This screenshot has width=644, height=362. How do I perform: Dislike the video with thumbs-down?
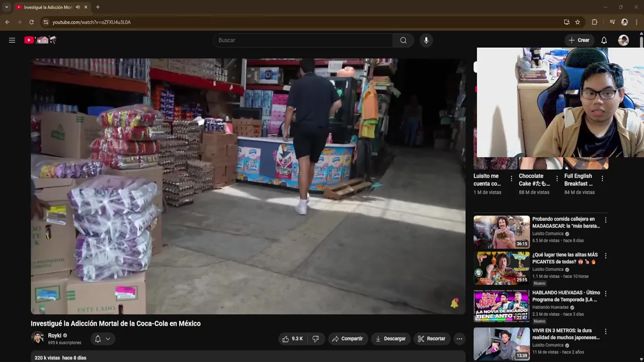(x=315, y=339)
